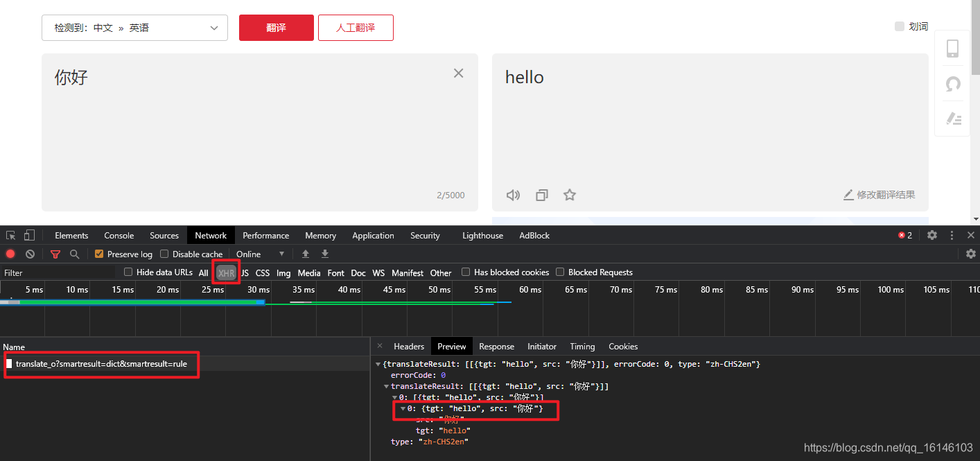Collapse the root JSON object in Preview
The image size is (980, 461).
click(x=378, y=364)
